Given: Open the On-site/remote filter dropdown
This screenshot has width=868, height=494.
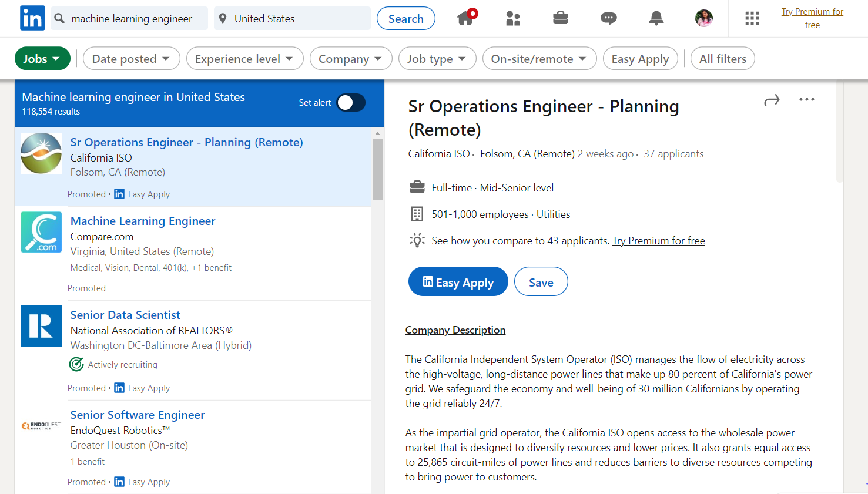Looking at the screenshot, I should [x=539, y=59].
